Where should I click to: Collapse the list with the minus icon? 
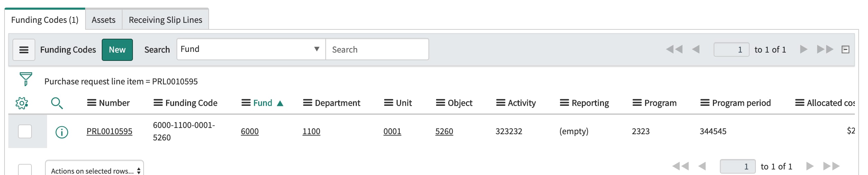click(846, 49)
